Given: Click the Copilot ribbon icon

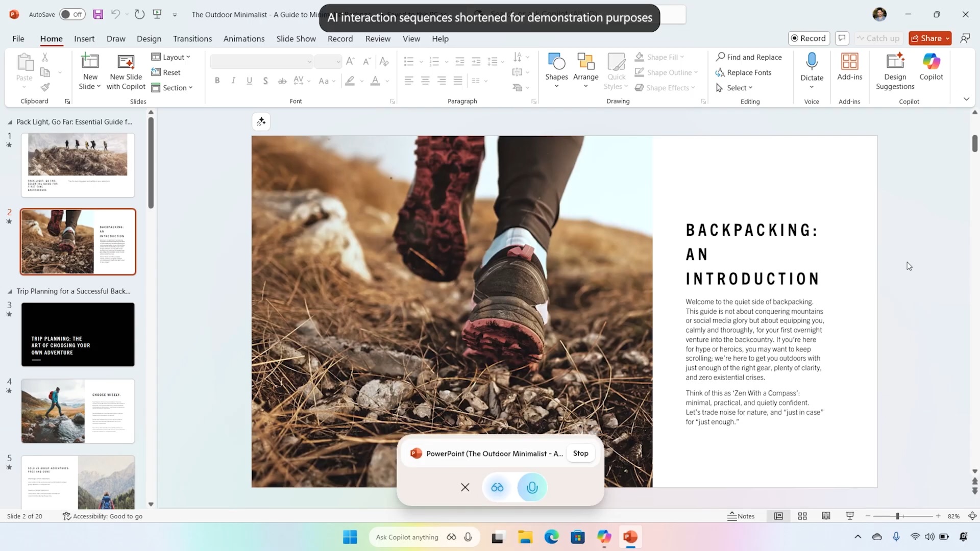Looking at the screenshot, I should coord(931,66).
